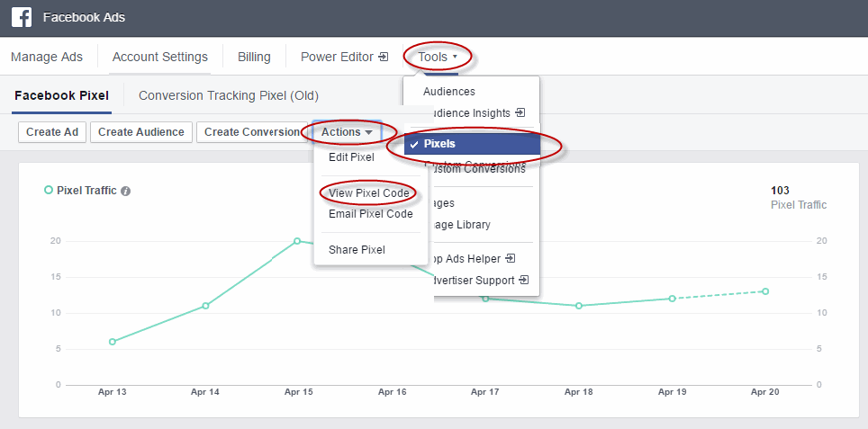Choose View Pixel Code from Actions menu
The image size is (868, 429).
coord(368,193)
